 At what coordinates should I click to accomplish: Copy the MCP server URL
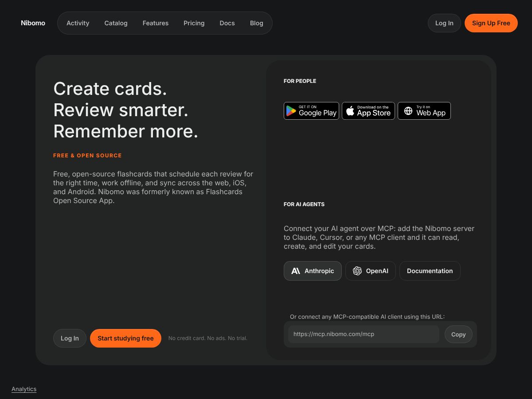[458, 334]
